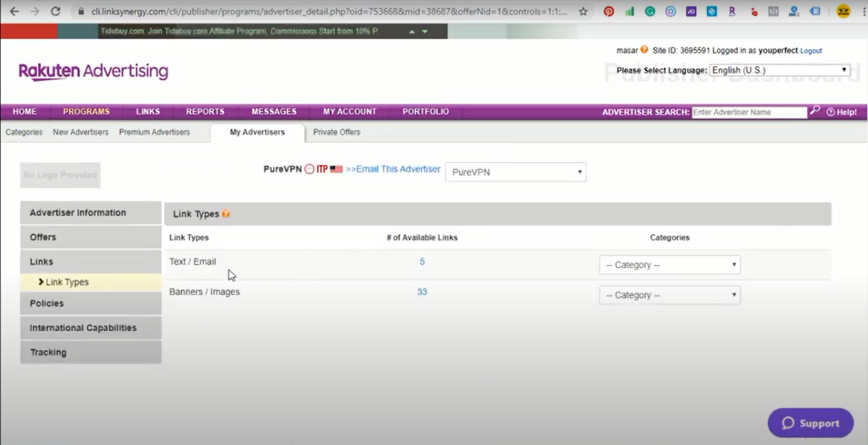Advance ticker with the down arrow
Image resolution: width=868 pixels, height=445 pixels.
tap(425, 32)
